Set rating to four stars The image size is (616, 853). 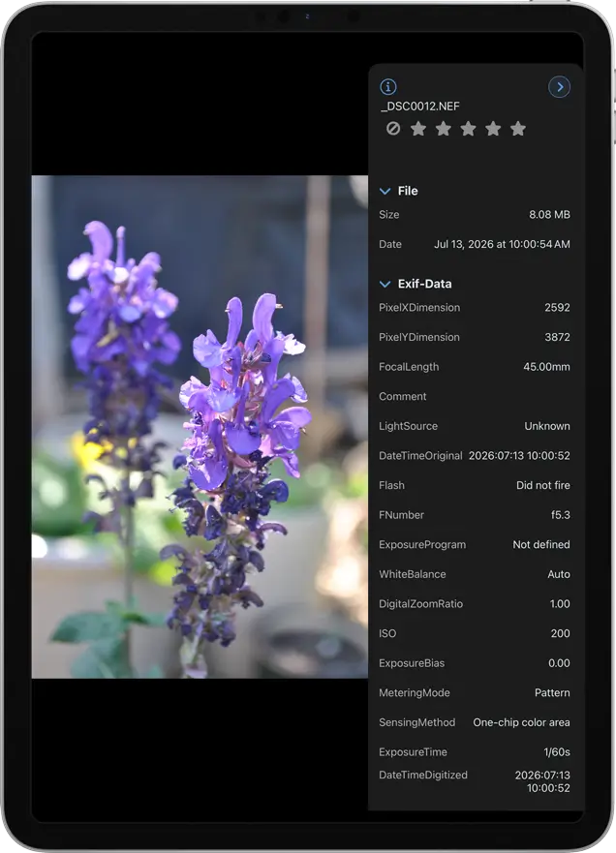[x=493, y=129]
